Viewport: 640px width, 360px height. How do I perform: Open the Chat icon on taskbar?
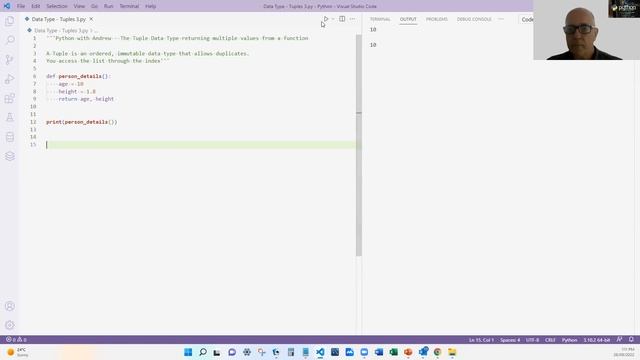232,352
